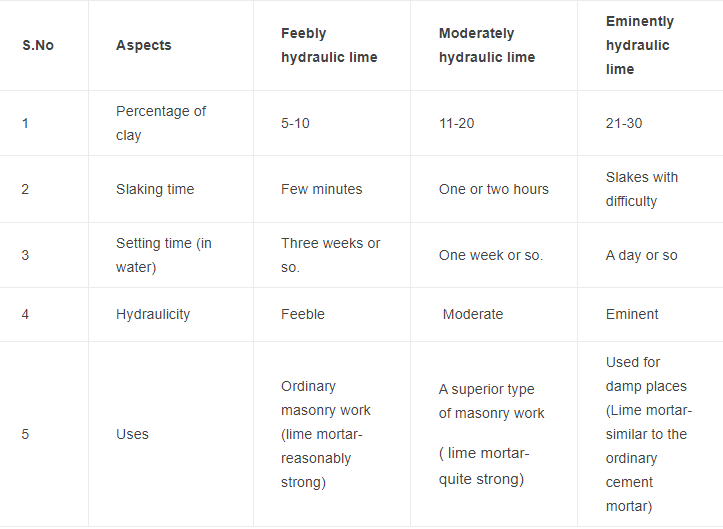Image resolution: width=723 pixels, height=529 pixels.
Task: Select the "Setting time (in water)" cell
Action: (164, 255)
